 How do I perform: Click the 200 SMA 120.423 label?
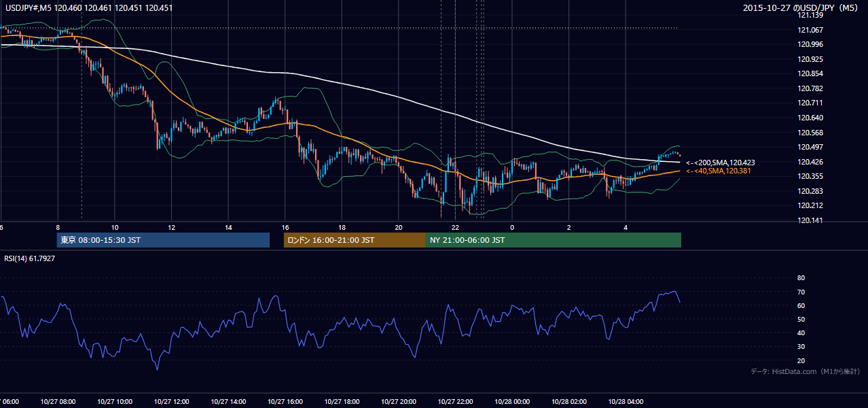click(x=721, y=163)
